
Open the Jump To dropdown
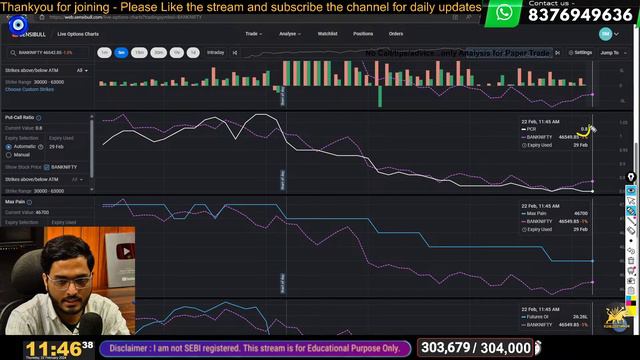613,53
